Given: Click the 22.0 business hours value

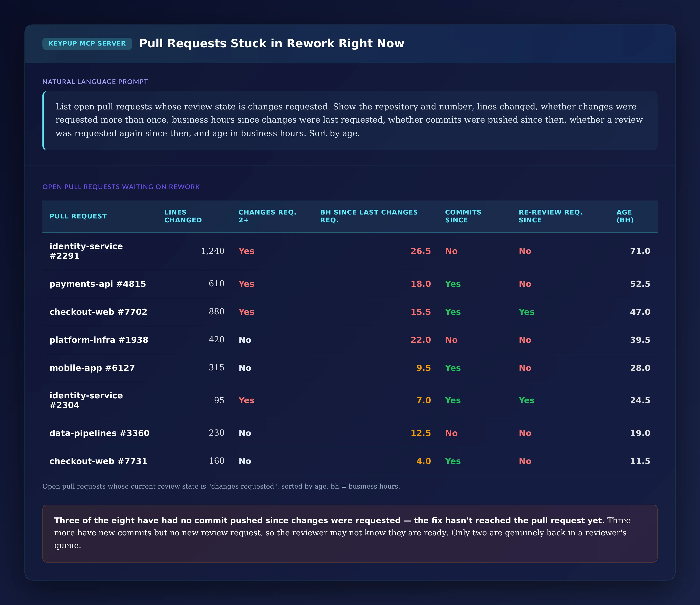Looking at the screenshot, I should (421, 340).
